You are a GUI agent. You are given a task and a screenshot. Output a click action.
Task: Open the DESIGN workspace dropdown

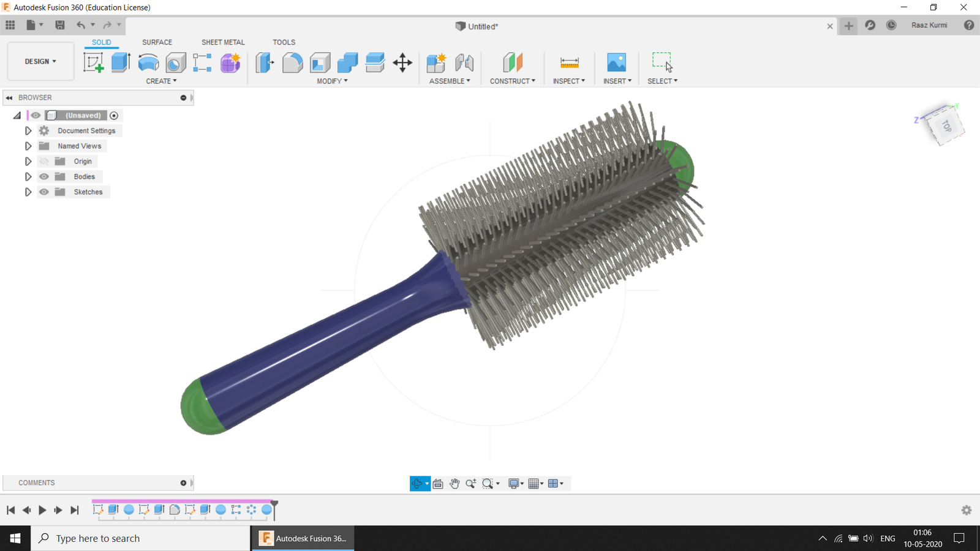(40, 61)
